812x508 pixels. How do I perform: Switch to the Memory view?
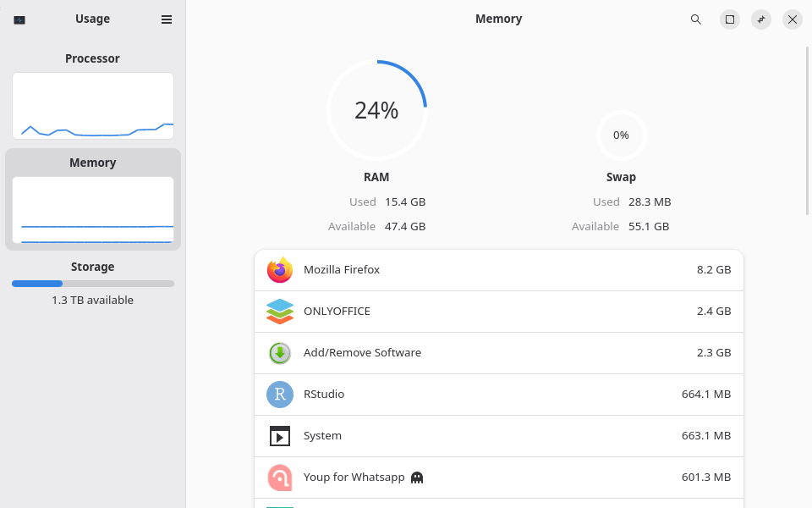click(x=92, y=162)
